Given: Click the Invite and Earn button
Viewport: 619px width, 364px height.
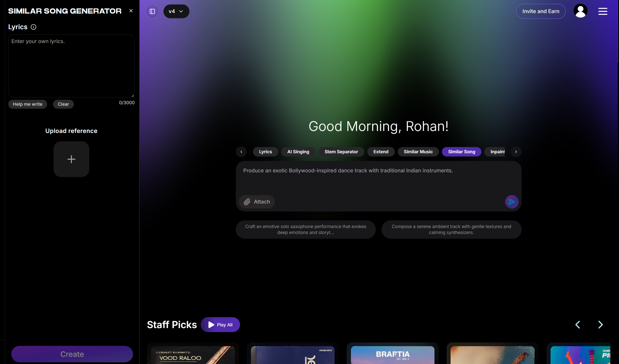Looking at the screenshot, I should (541, 11).
